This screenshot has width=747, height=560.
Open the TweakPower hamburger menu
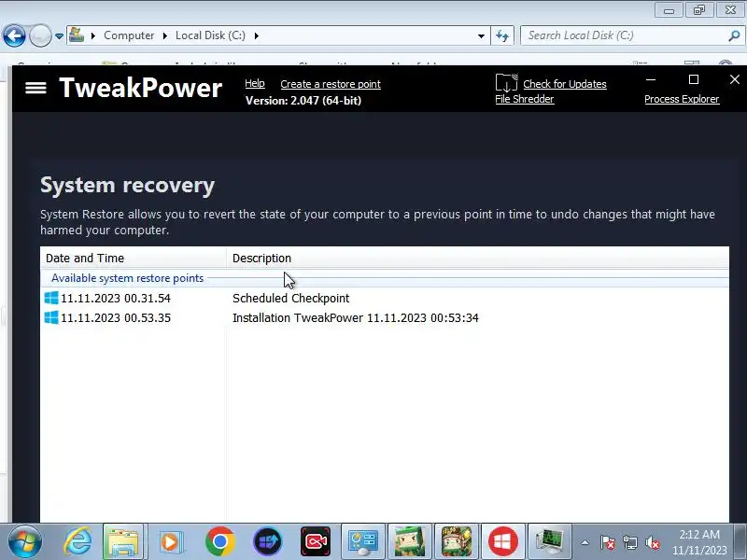tap(35, 88)
